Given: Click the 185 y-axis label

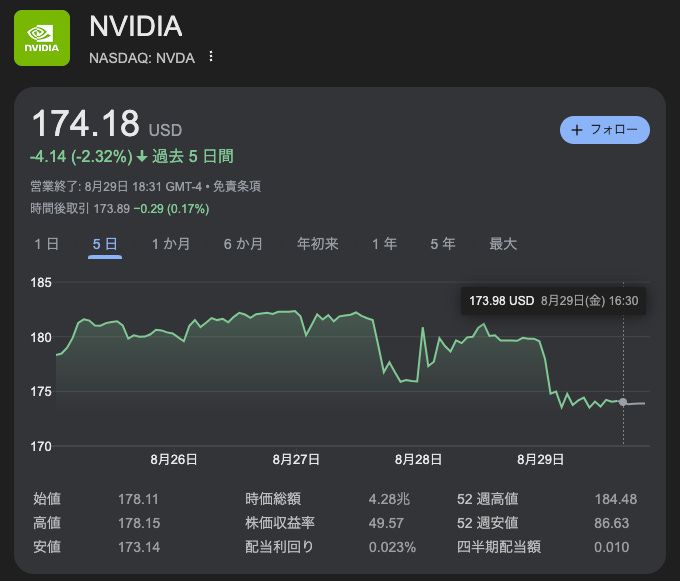Looking at the screenshot, I should pos(41,283).
